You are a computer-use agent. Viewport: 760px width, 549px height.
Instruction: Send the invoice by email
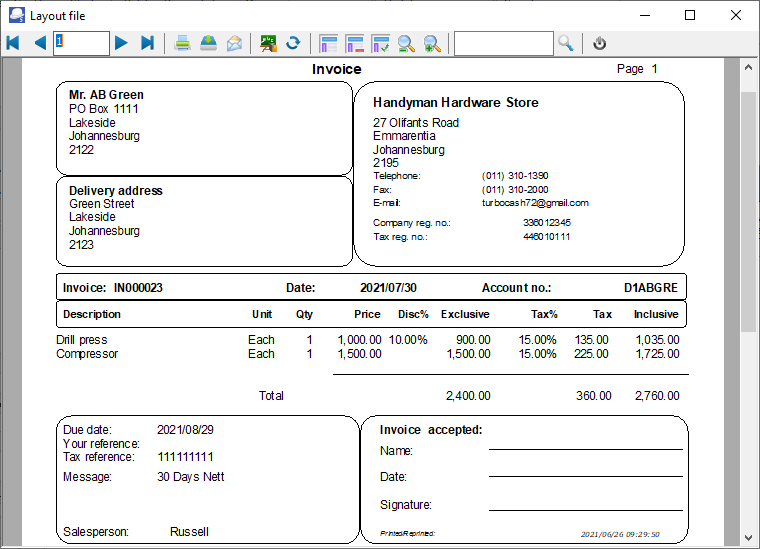coord(234,43)
